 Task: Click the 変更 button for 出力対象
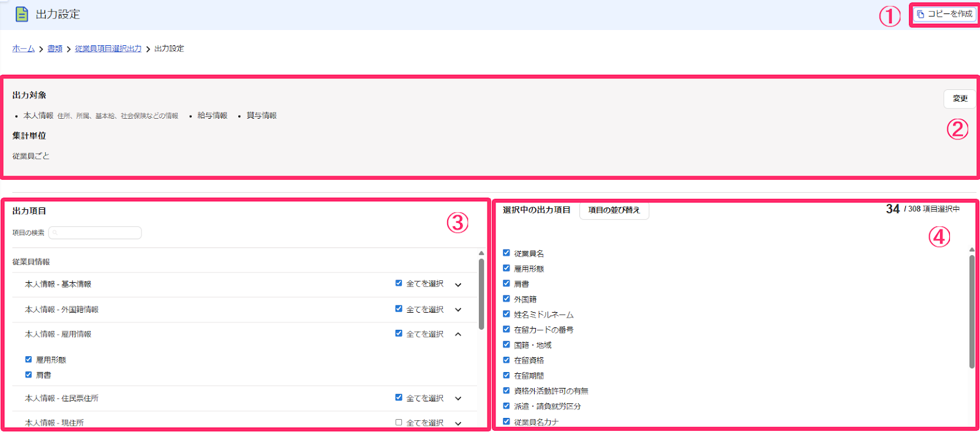click(960, 99)
